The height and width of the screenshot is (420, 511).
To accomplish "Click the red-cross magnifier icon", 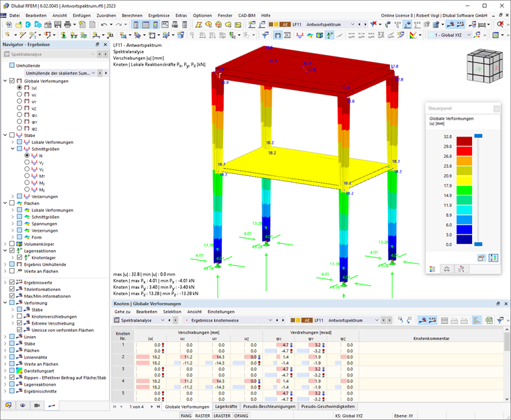I will 500,24.
